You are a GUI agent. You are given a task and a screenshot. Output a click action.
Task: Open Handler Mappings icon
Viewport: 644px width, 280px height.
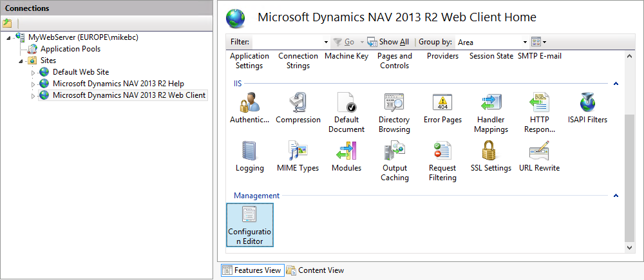[x=491, y=103]
